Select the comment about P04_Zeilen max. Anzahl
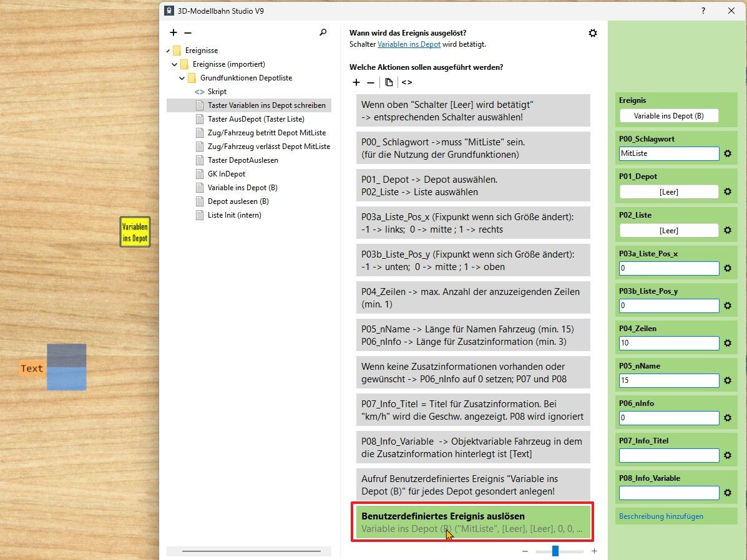The width and height of the screenshot is (747, 560). point(472,297)
